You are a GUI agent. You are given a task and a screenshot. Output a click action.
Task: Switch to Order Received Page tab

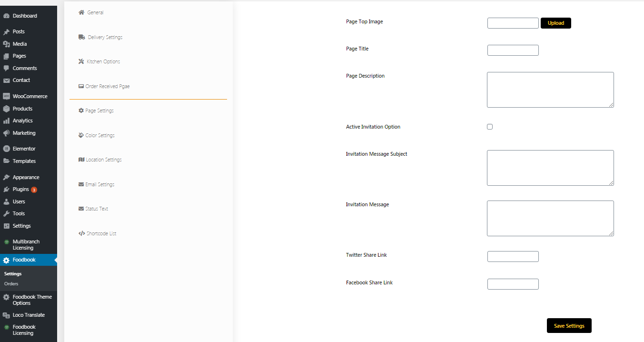pyautogui.click(x=107, y=86)
